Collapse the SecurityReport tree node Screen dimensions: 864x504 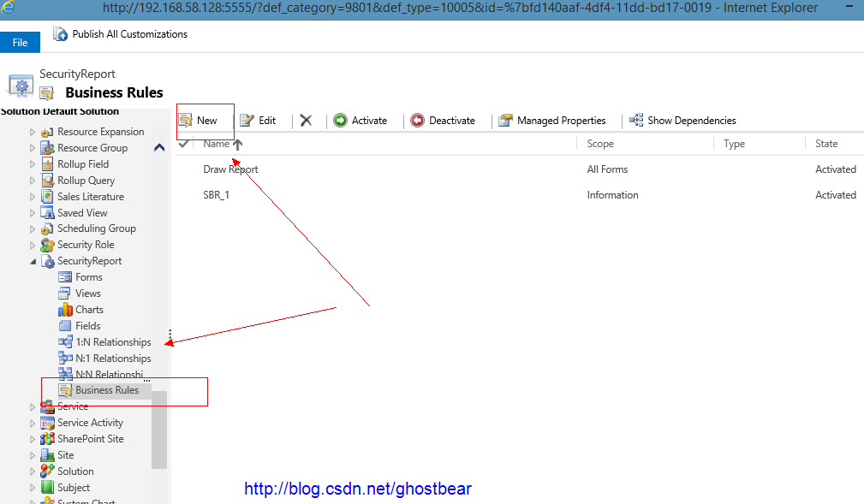[x=33, y=262]
